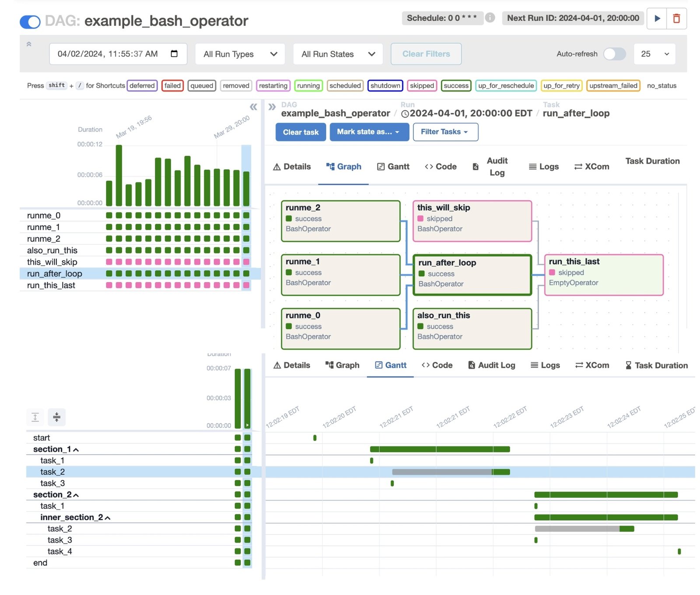Switch to upper Code tab
700x595 pixels.
[x=441, y=167]
